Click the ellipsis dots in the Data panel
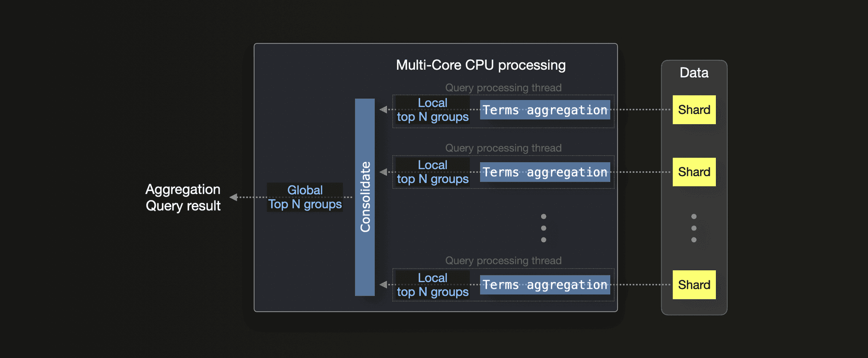Image resolution: width=868 pixels, height=358 pixels. (694, 228)
